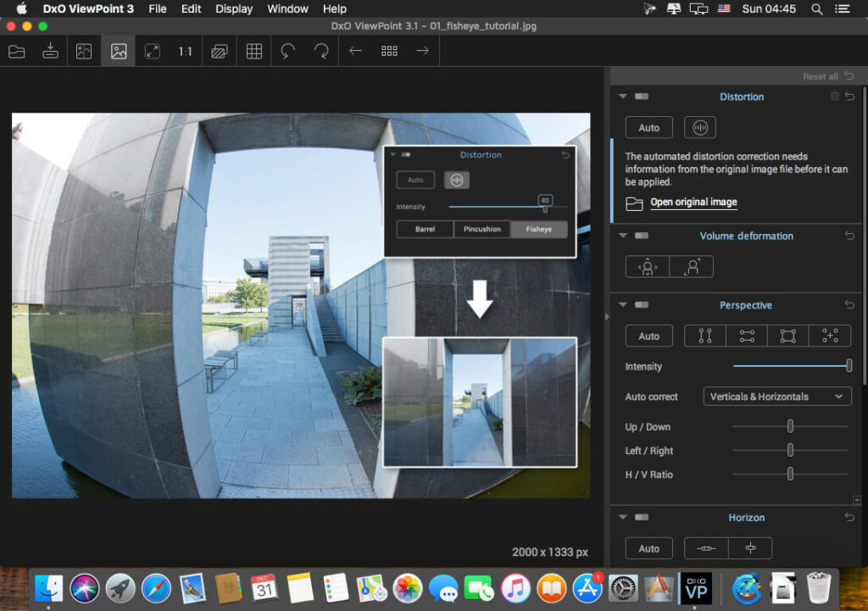
Task: Toggle the Perspective correction enable switch
Action: pos(642,305)
